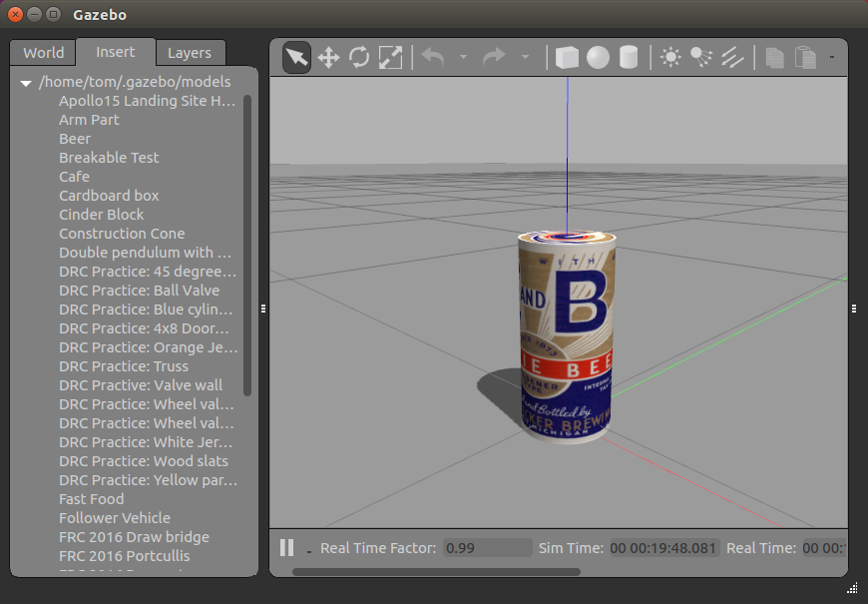Select the arrow selection mode tool
This screenshot has height=604, width=868.
pyautogui.click(x=296, y=58)
